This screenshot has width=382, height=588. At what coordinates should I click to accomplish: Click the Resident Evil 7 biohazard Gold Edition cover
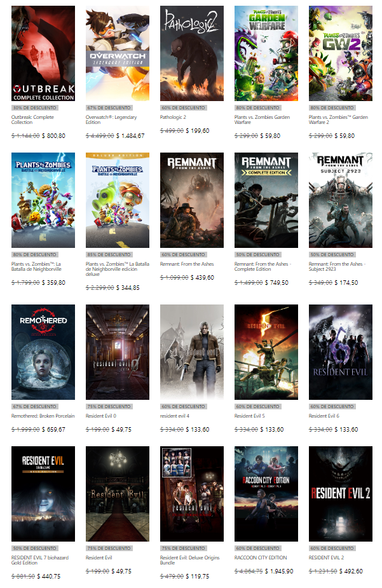click(x=43, y=493)
